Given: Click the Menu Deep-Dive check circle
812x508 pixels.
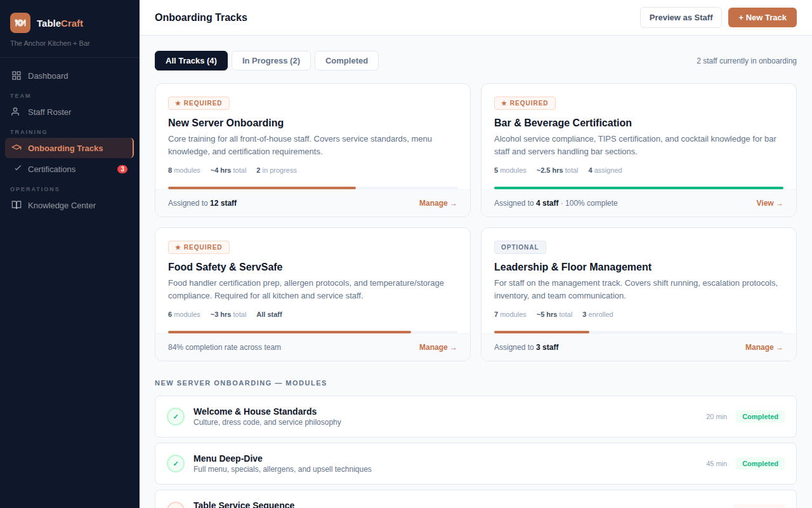Looking at the screenshot, I should tap(176, 464).
